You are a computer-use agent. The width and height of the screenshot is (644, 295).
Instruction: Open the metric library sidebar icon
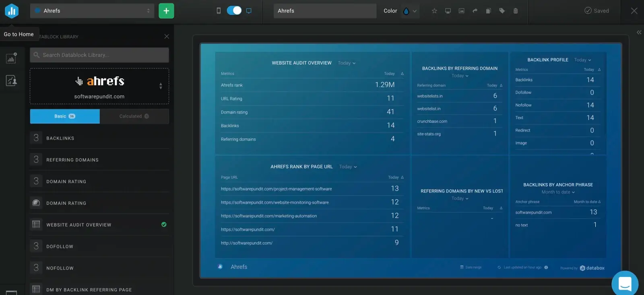click(x=11, y=80)
